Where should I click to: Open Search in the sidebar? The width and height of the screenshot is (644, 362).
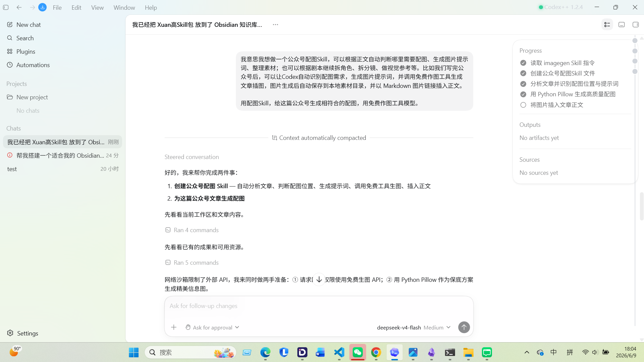click(x=62, y=38)
